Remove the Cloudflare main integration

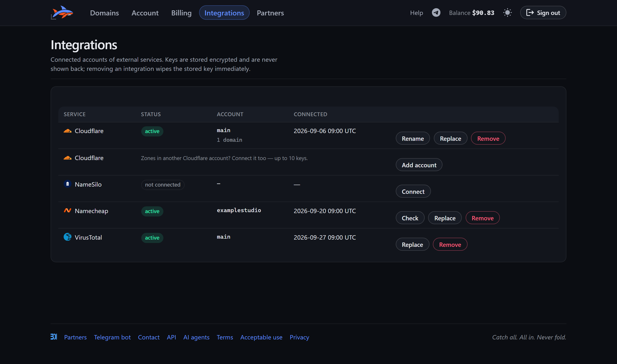click(488, 138)
